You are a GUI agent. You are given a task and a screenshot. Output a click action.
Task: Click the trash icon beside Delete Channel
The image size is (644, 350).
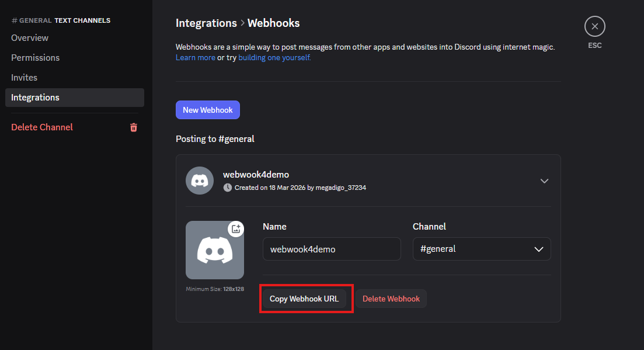[133, 127]
